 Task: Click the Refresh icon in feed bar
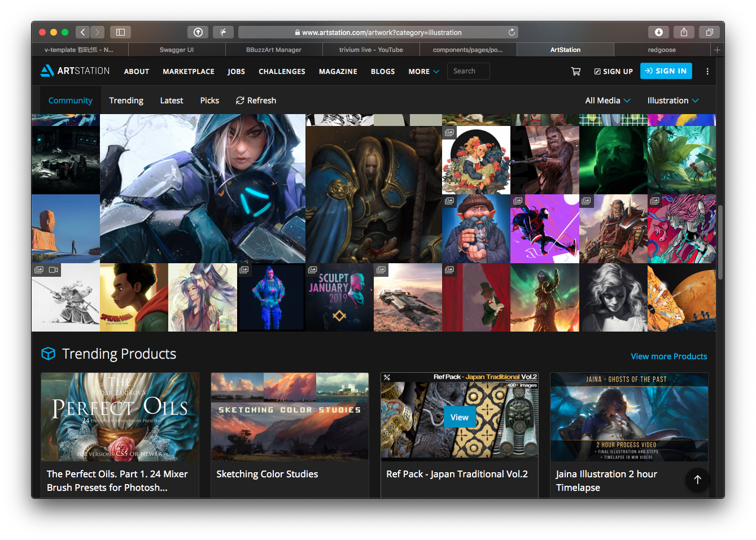[x=240, y=101]
